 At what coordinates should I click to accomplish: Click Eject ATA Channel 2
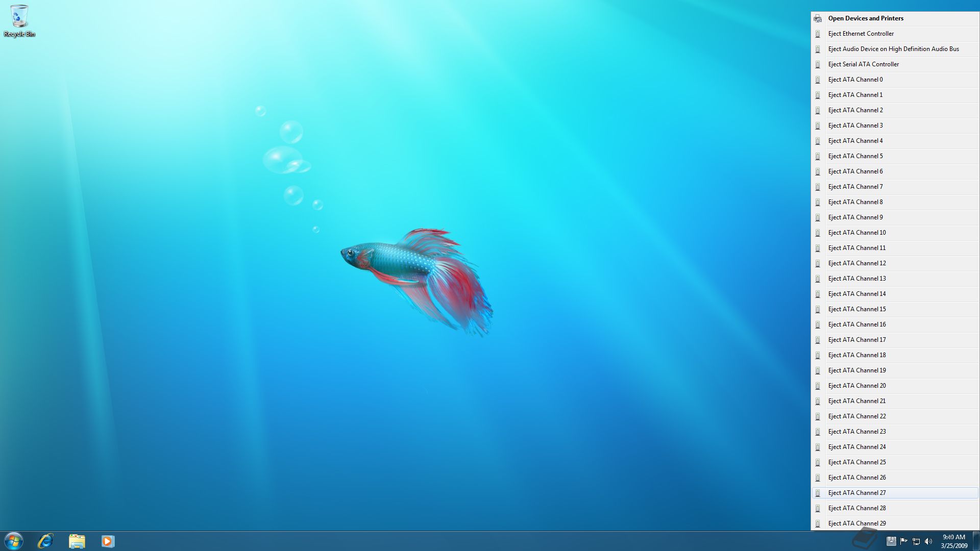895,110
